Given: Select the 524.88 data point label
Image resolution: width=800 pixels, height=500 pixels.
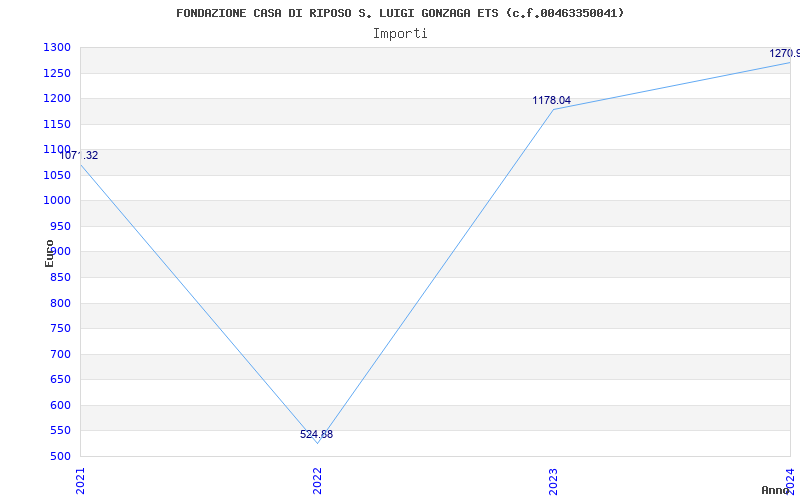Looking at the screenshot, I should click(316, 435).
